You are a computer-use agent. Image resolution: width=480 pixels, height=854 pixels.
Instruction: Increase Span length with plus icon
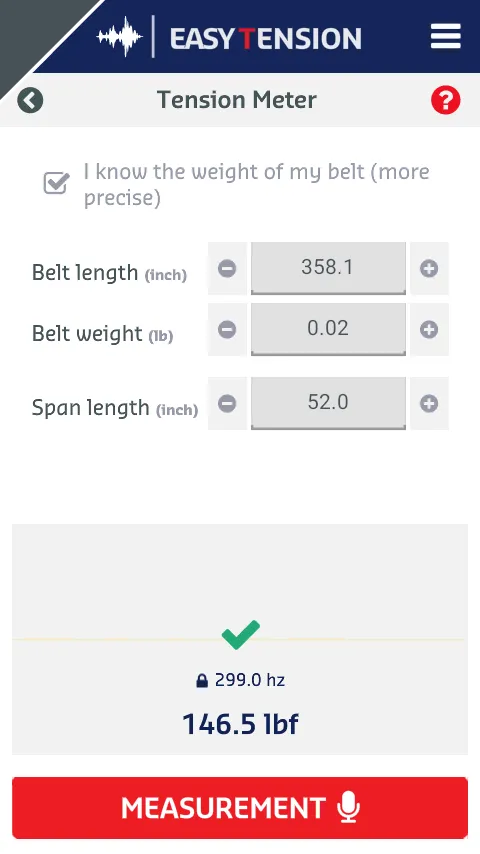(x=429, y=404)
